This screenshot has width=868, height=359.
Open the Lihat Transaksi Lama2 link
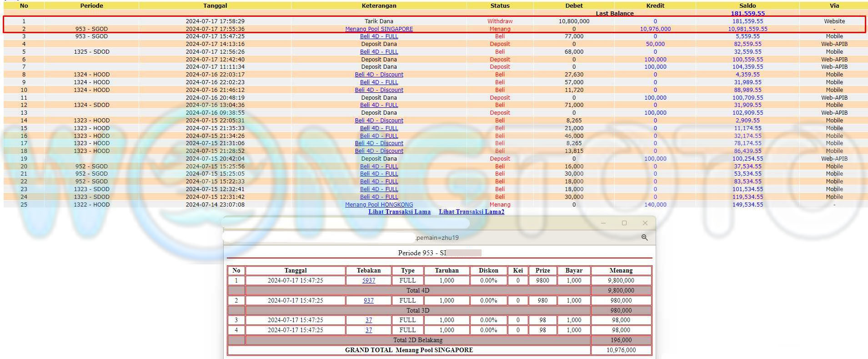(x=471, y=212)
